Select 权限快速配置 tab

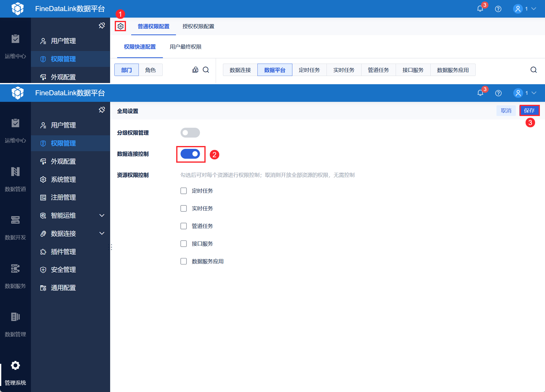[140, 47]
